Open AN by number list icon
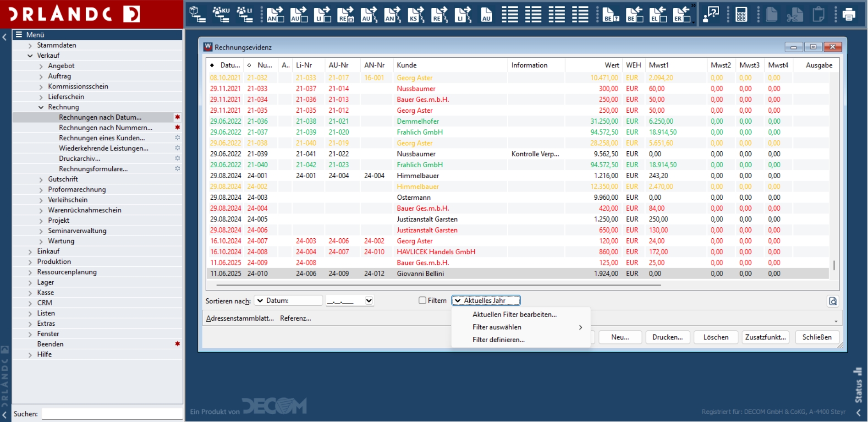868x422 pixels. coord(392,14)
